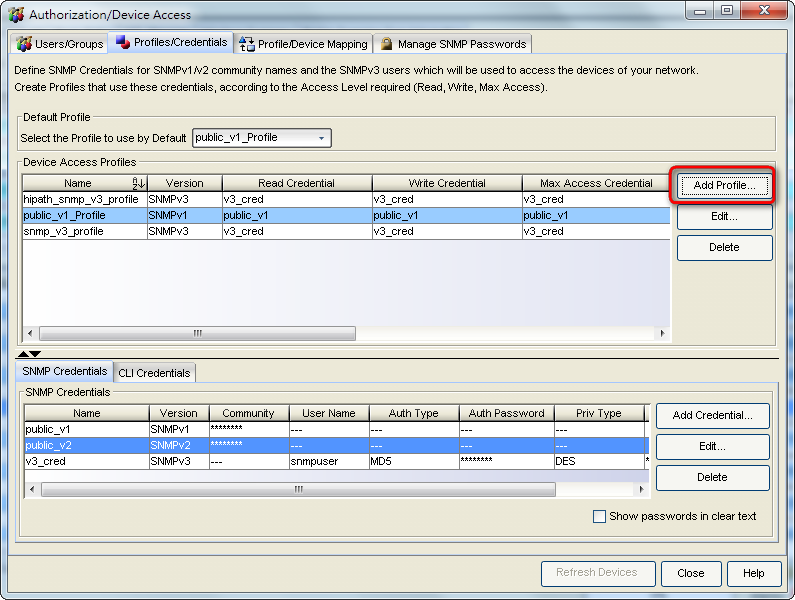Maximize the Authorization/Device Access window

point(727,11)
